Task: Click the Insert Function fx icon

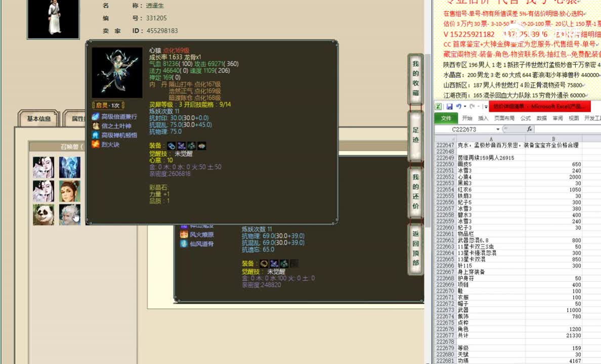Action: [529, 129]
